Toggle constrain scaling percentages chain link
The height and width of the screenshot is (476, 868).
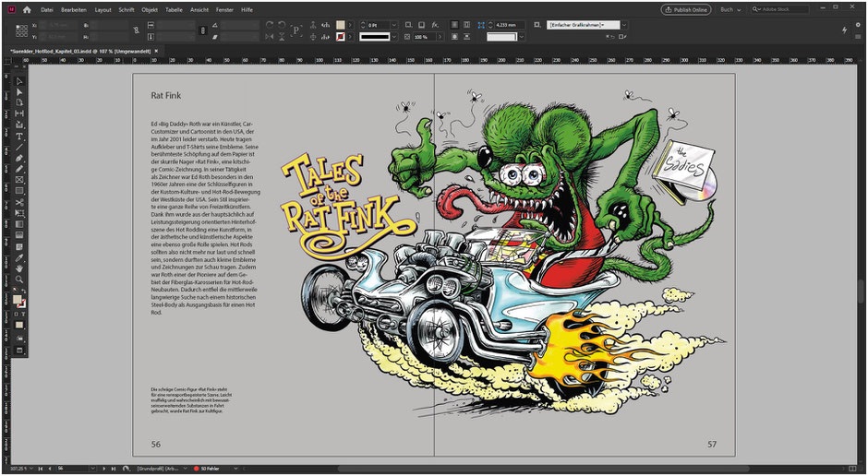[202, 31]
